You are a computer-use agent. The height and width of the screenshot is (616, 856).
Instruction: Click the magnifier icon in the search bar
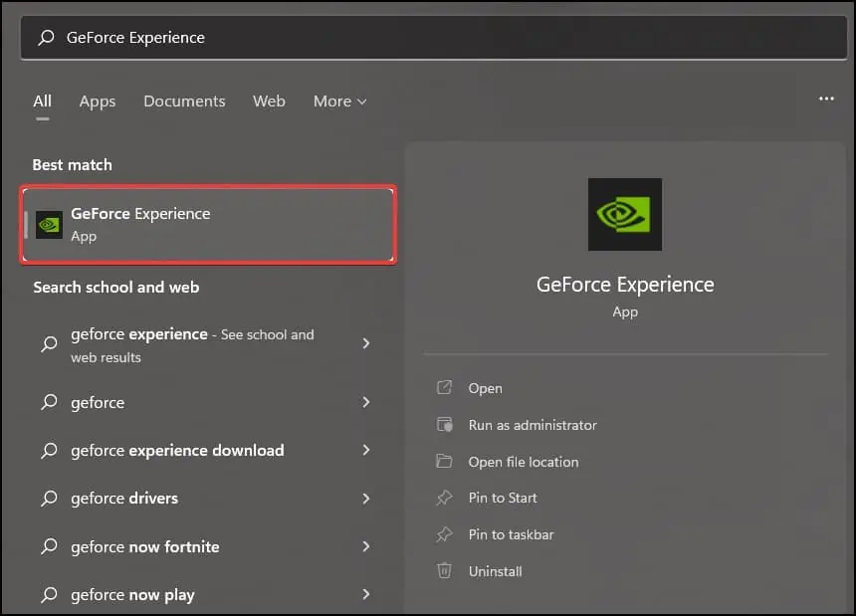point(48,37)
